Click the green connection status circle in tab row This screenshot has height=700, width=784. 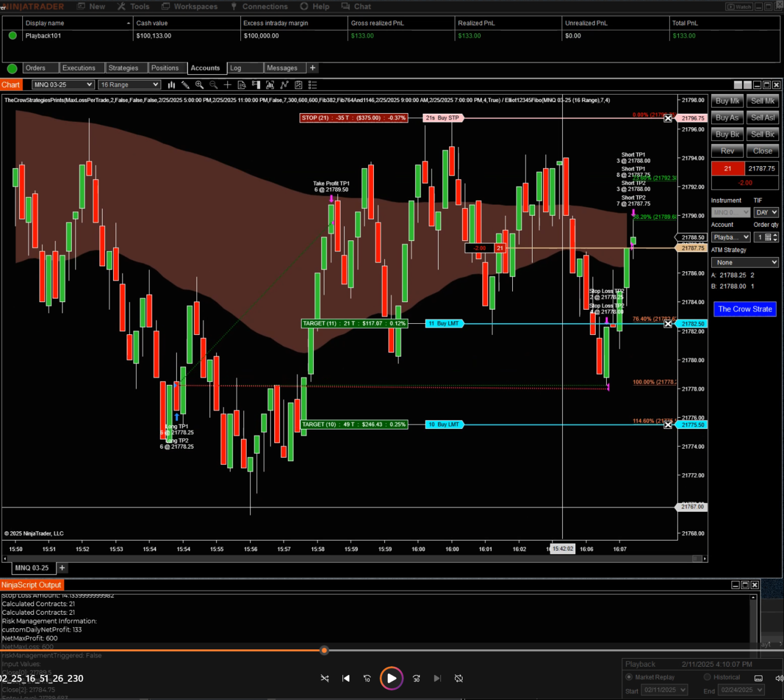click(12, 69)
